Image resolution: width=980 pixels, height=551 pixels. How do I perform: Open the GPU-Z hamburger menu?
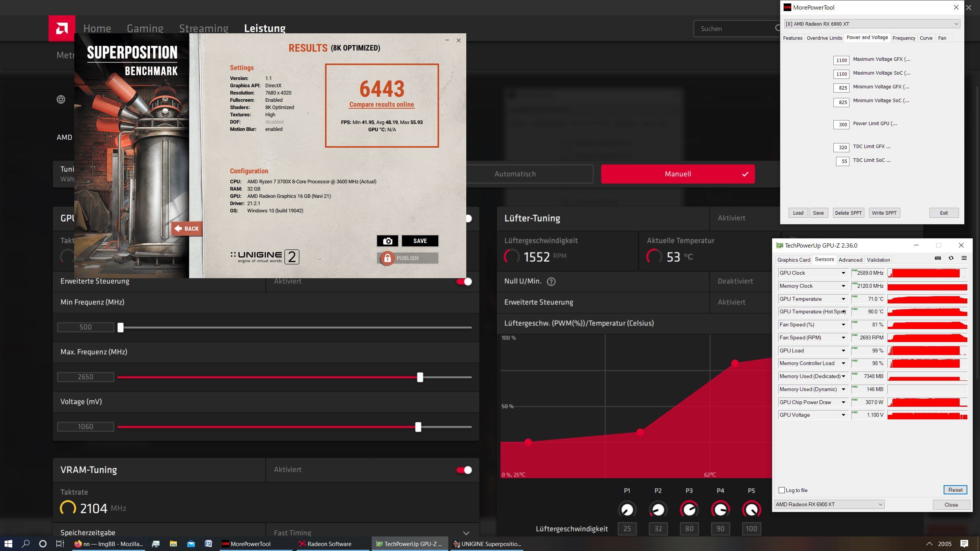pos(964,258)
